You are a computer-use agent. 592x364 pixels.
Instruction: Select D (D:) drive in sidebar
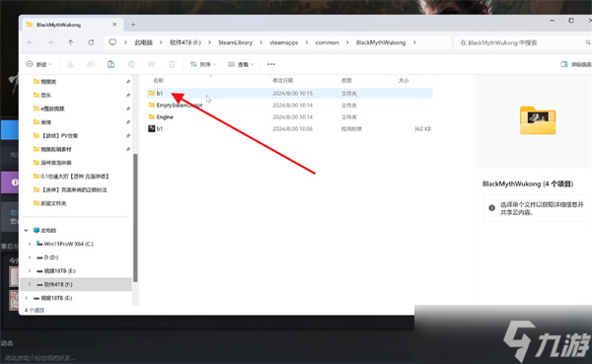coord(51,257)
